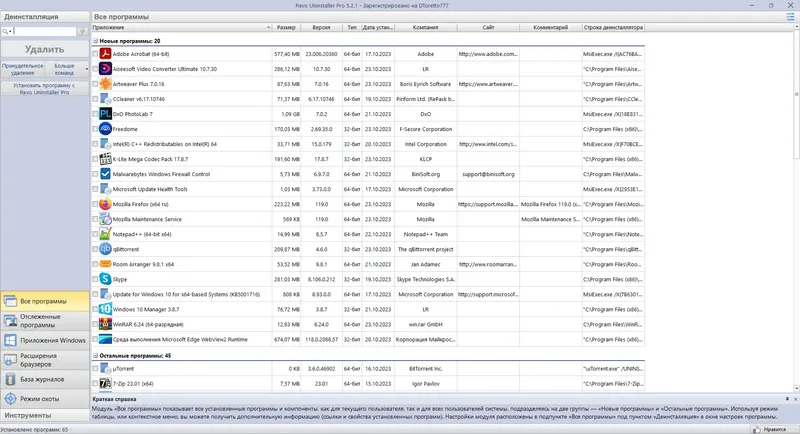Collapse the Новые программы group

[95, 41]
